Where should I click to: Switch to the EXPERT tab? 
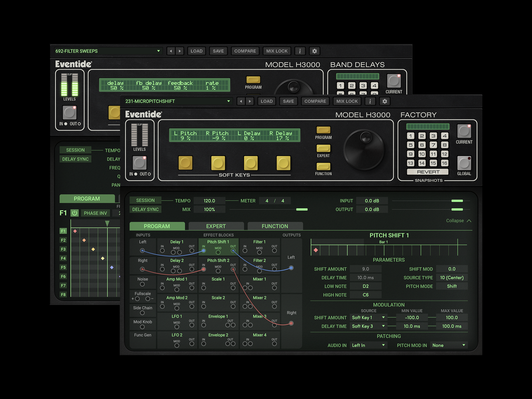(216, 226)
